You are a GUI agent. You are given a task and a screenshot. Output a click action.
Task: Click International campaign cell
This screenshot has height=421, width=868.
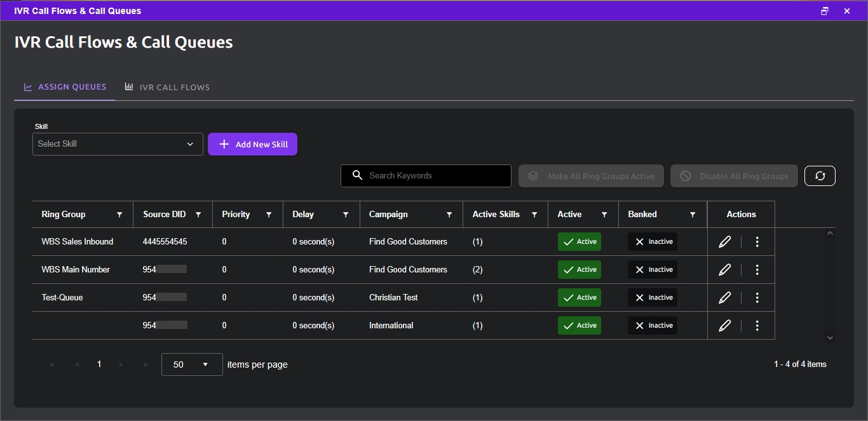click(391, 326)
